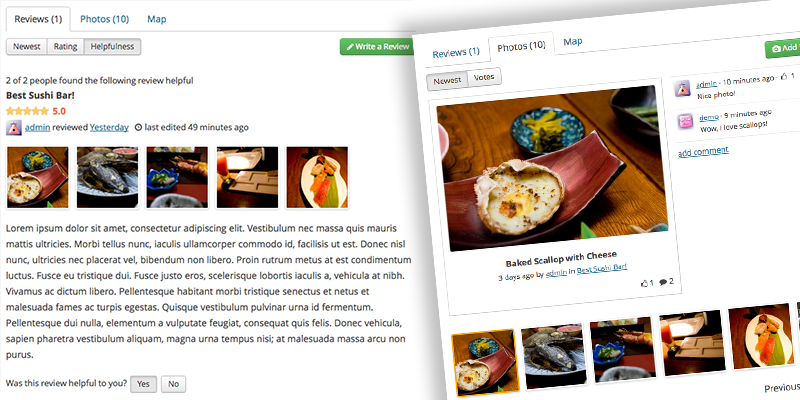Viewport: 800px width, 400px height.
Task: Click the comment bubble icon under the main photo
Action: point(663,282)
